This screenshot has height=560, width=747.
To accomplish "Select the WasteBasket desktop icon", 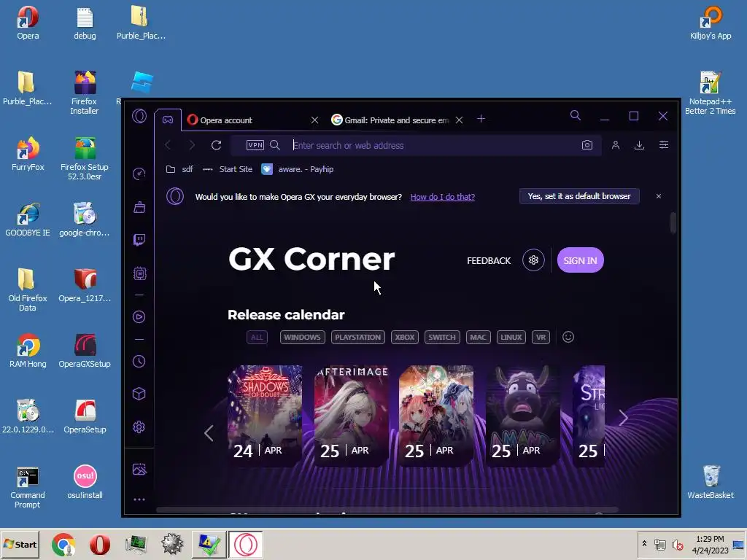I will [711, 483].
